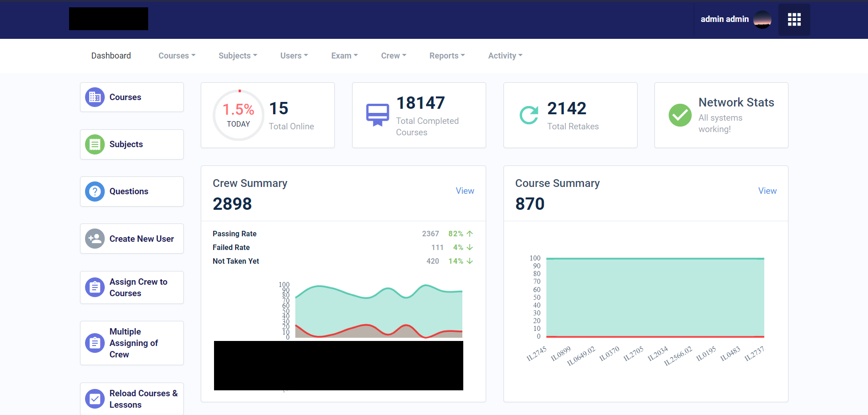
Task: Click the green Subjects list icon
Action: [x=95, y=144]
